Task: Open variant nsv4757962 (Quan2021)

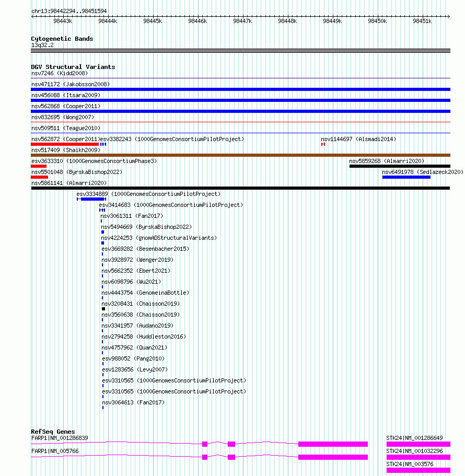Action: 134,347
